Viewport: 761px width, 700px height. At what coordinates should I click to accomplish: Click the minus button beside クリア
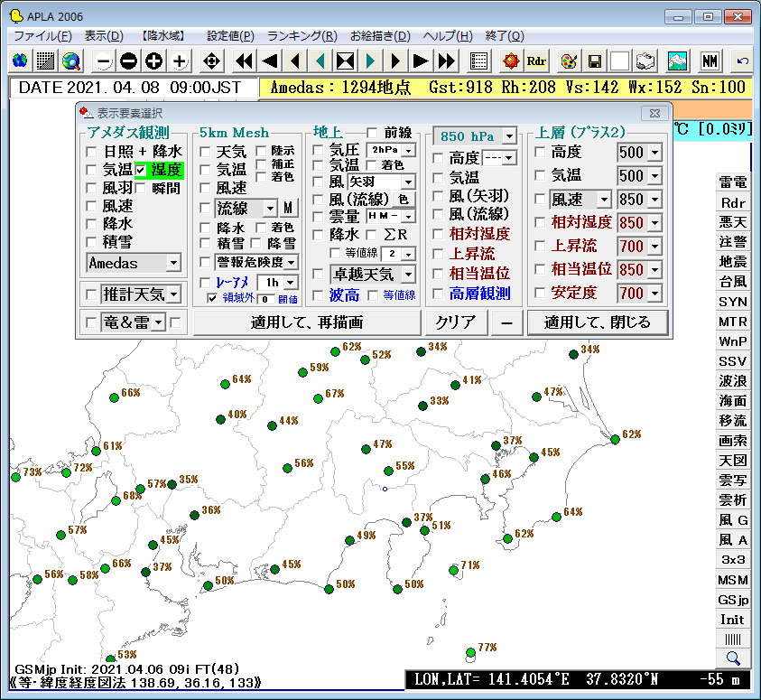click(506, 322)
